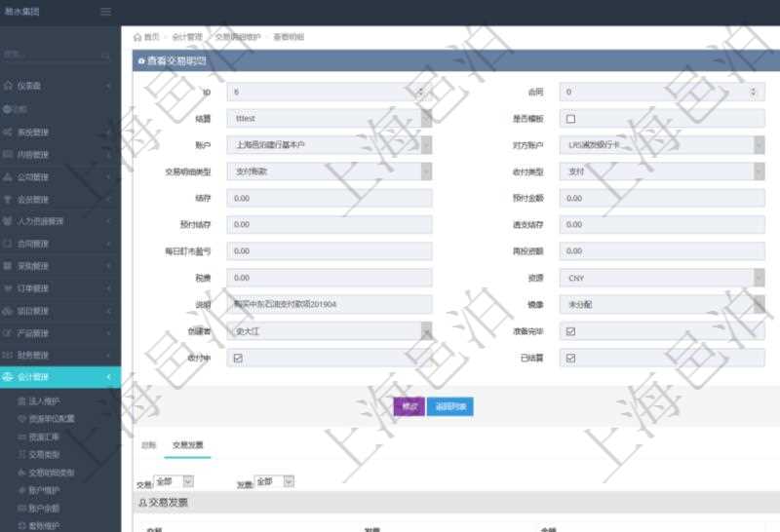This screenshot has width=780, height=532.
Task: Click the 会员管理 trophy icon
Action: point(8,200)
